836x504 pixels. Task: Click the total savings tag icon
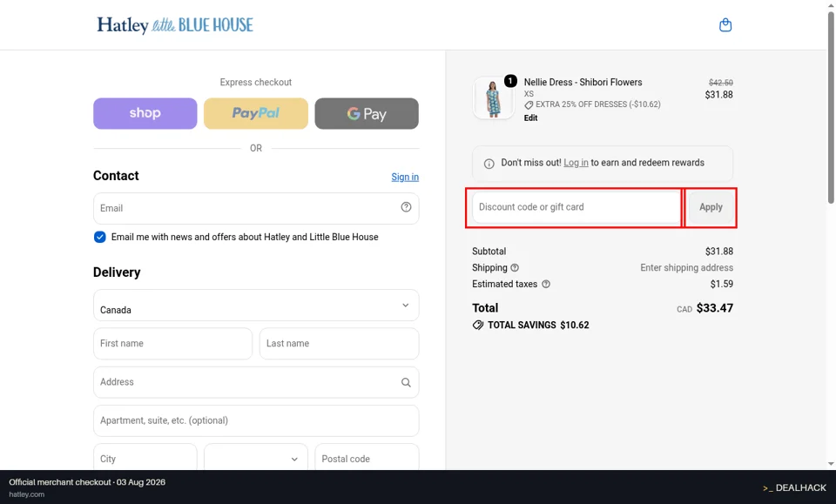tap(478, 325)
